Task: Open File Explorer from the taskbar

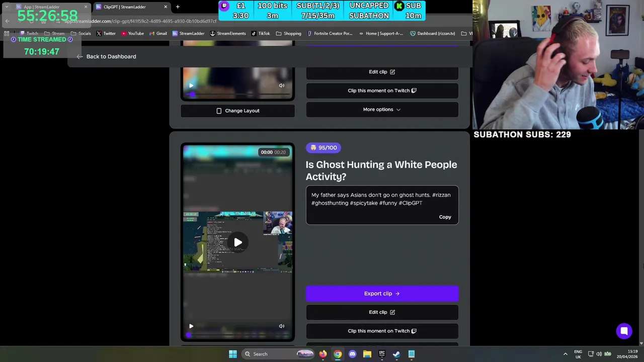Action: [367, 354]
